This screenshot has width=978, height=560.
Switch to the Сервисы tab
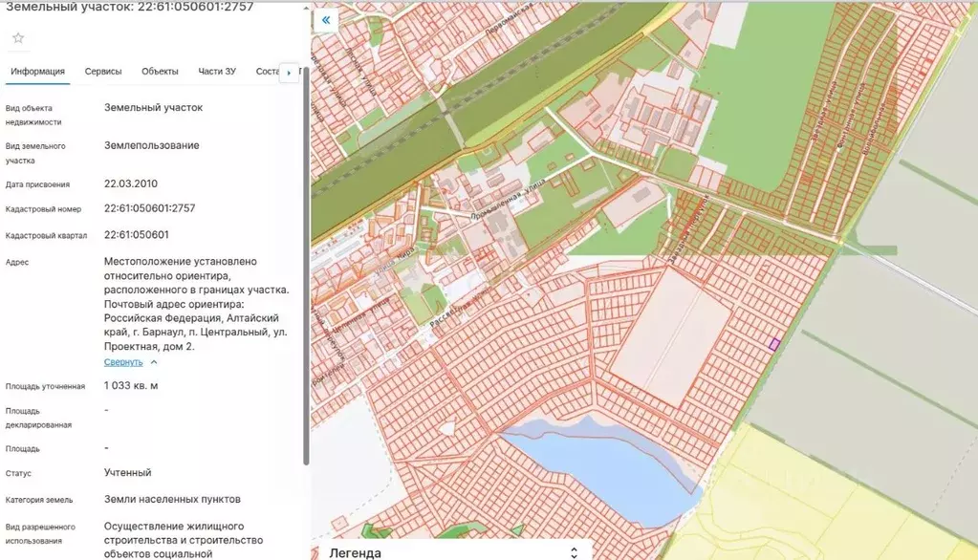click(103, 72)
